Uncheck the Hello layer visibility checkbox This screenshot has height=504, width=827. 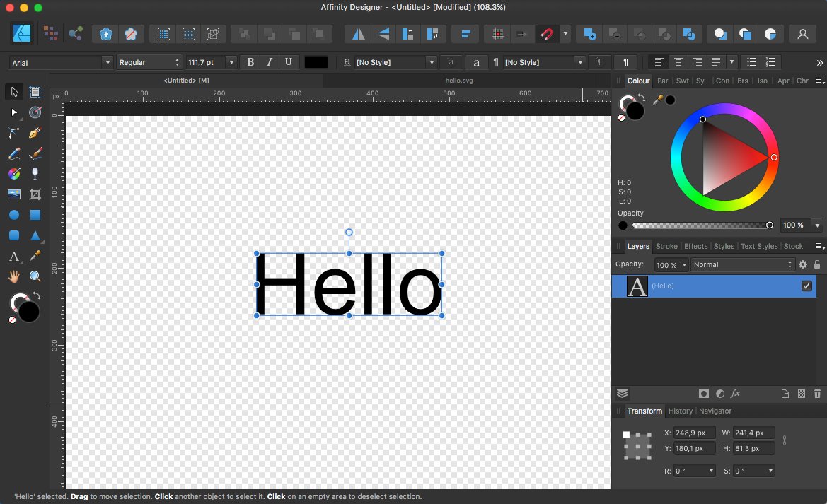click(x=806, y=286)
